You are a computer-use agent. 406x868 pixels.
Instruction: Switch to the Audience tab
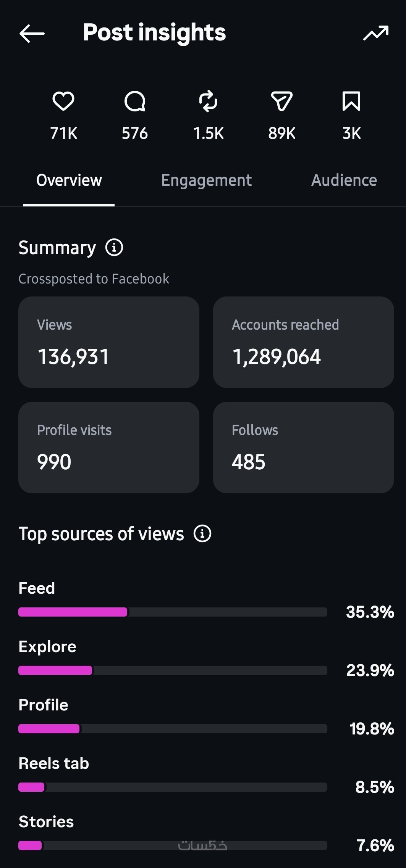point(344,180)
